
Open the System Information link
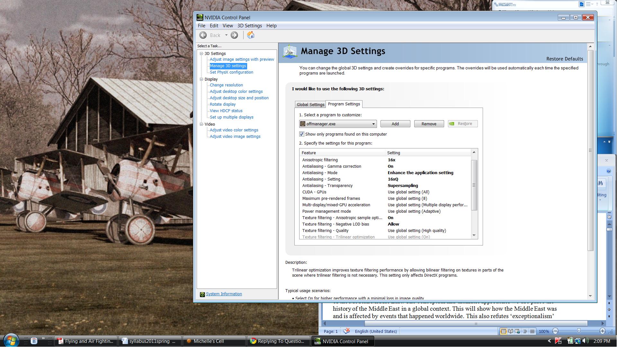[224, 294]
